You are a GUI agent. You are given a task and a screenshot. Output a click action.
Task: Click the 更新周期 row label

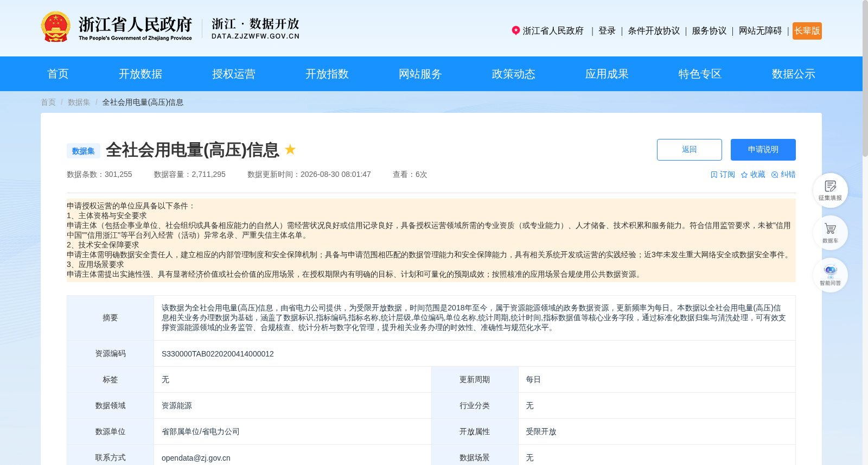(x=475, y=380)
